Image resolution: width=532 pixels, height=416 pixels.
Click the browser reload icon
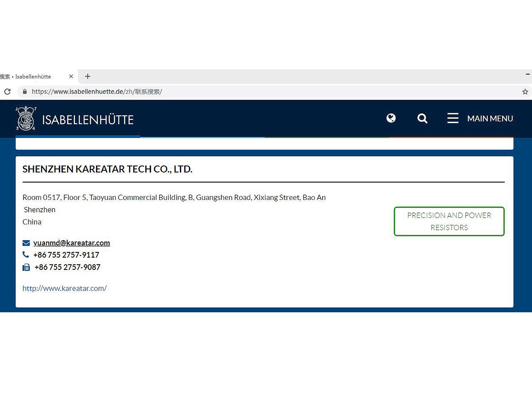(7, 92)
